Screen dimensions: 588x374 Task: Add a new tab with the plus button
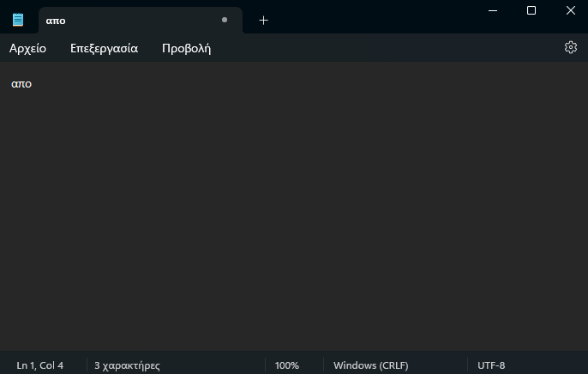(x=263, y=20)
